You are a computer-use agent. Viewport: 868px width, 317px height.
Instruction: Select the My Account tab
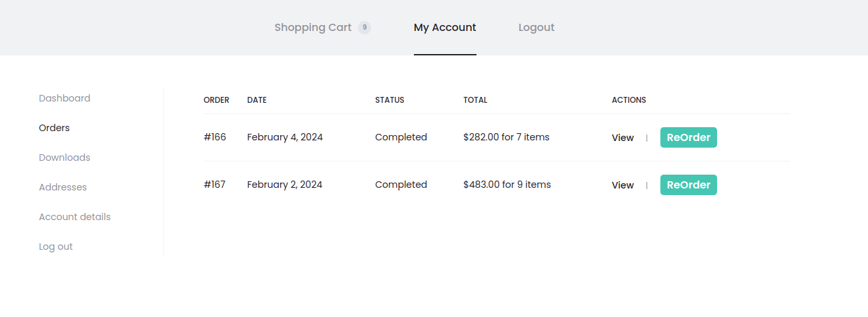tap(445, 28)
